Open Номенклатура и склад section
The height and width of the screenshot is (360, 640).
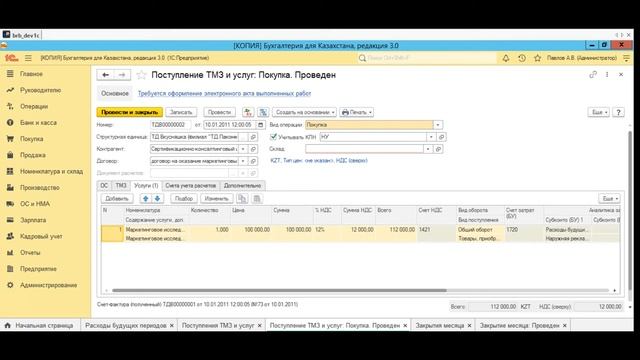51,171
